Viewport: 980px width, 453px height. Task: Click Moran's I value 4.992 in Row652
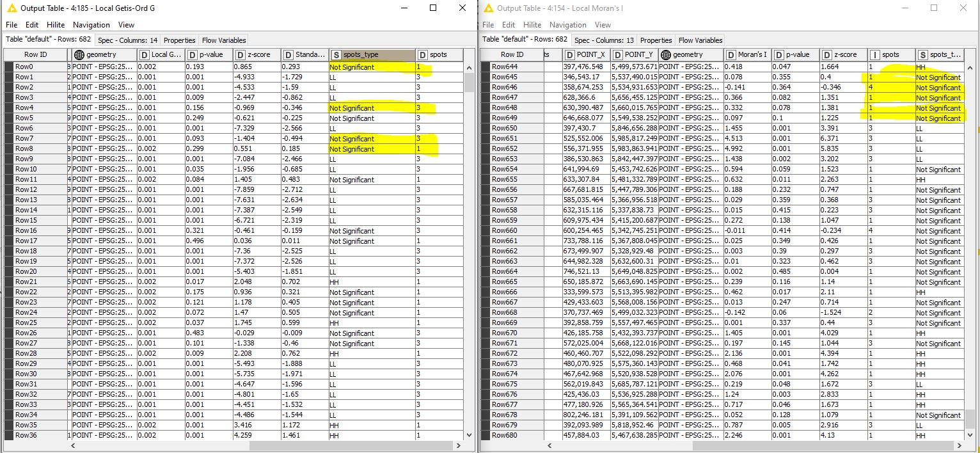coord(748,148)
